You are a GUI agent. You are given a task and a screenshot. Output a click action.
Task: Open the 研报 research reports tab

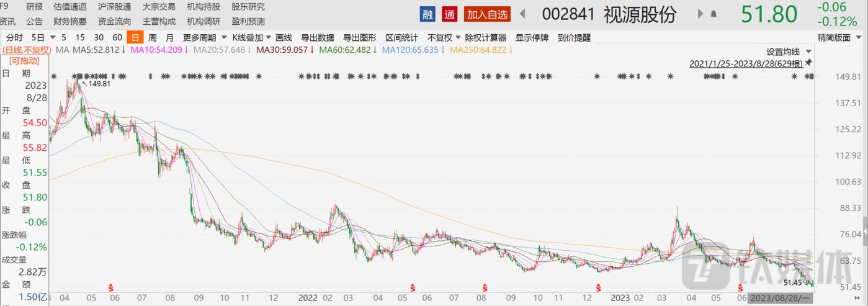coord(35,7)
